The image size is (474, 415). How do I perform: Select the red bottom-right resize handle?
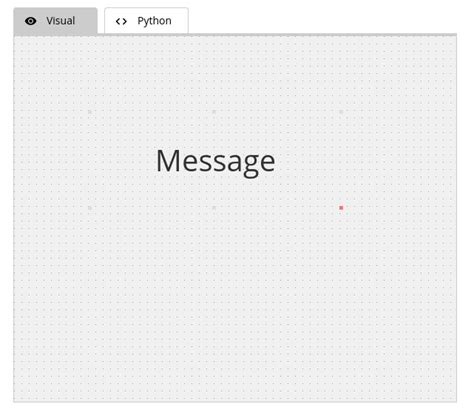pyautogui.click(x=341, y=208)
